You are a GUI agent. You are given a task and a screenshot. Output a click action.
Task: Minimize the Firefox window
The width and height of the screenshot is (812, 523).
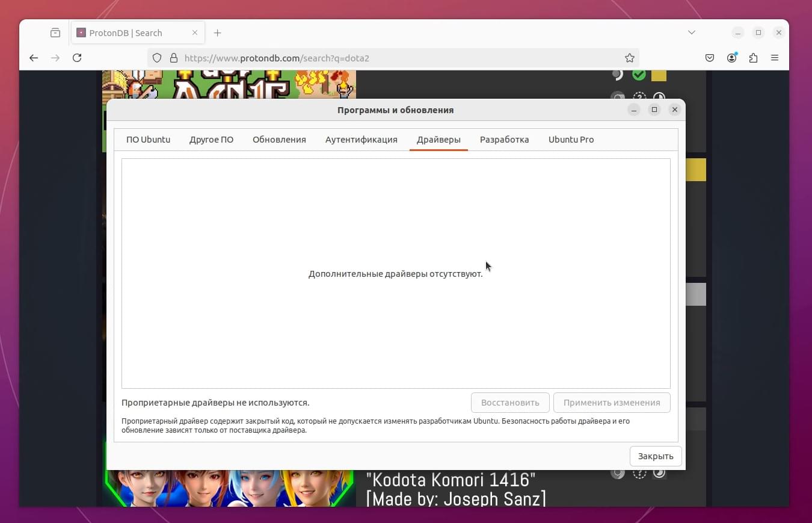[738, 32]
